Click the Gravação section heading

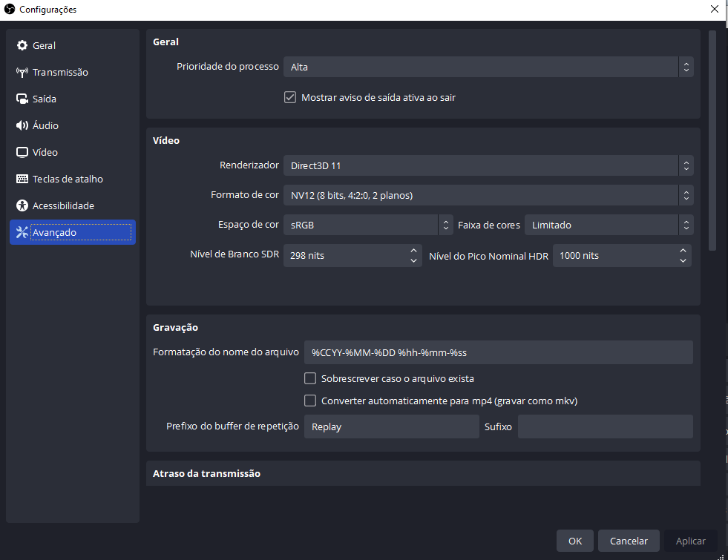pyautogui.click(x=175, y=328)
